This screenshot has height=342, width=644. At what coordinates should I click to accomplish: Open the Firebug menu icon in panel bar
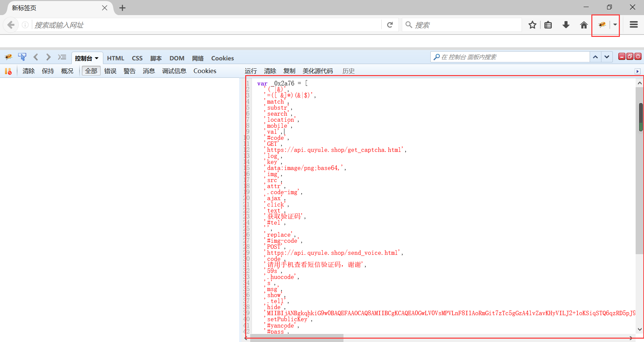(8, 57)
